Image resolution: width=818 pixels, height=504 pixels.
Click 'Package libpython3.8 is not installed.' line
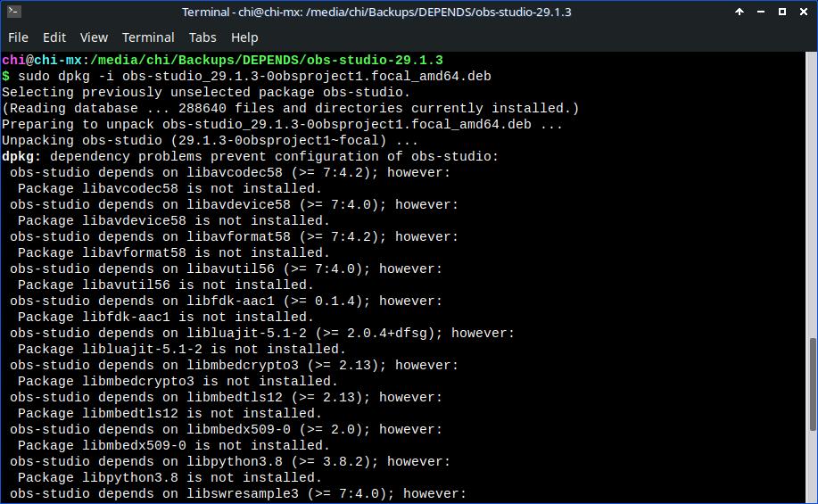click(x=170, y=478)
